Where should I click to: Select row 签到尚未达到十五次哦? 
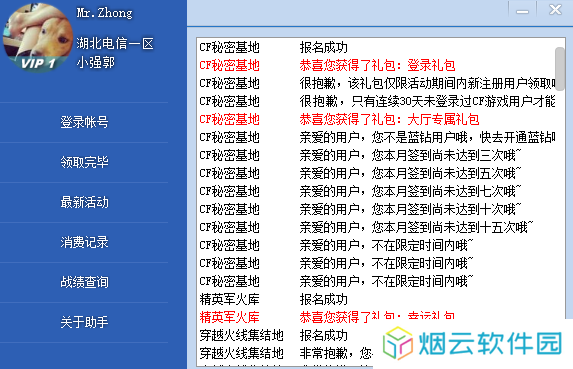click(x=377, y=227)
